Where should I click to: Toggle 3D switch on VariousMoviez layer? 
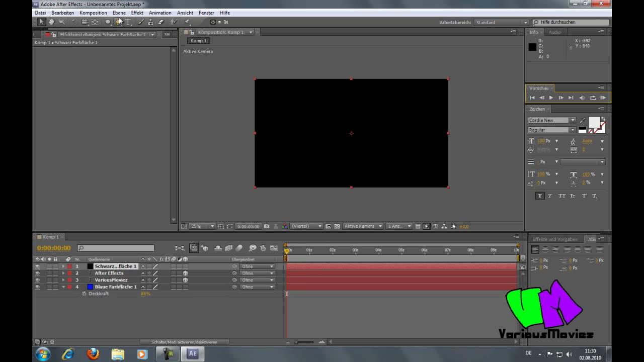[x=185, y=280]
